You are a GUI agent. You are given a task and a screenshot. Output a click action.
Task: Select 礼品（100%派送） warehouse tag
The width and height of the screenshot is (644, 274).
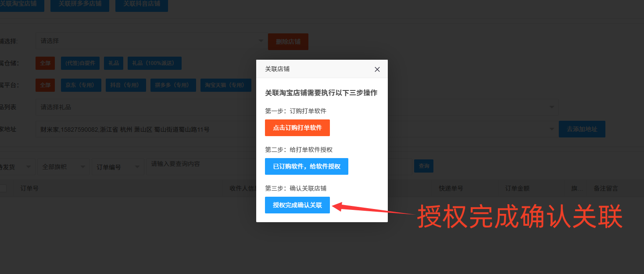pyautogui.click(x=154, y=63)
